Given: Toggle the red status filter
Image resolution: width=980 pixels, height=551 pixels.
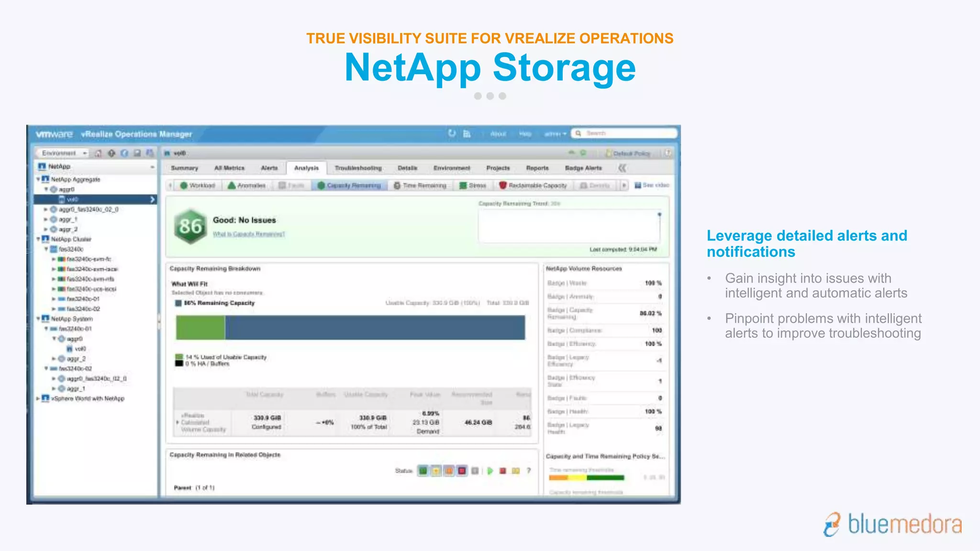Looking at the screenshot, I should pos(462,471).
